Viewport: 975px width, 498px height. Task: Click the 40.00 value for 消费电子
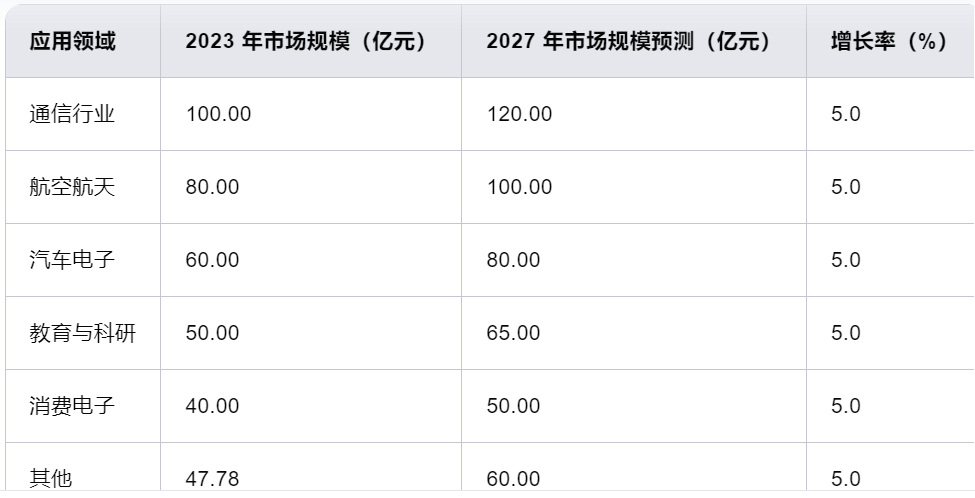[x=212, y=406]
